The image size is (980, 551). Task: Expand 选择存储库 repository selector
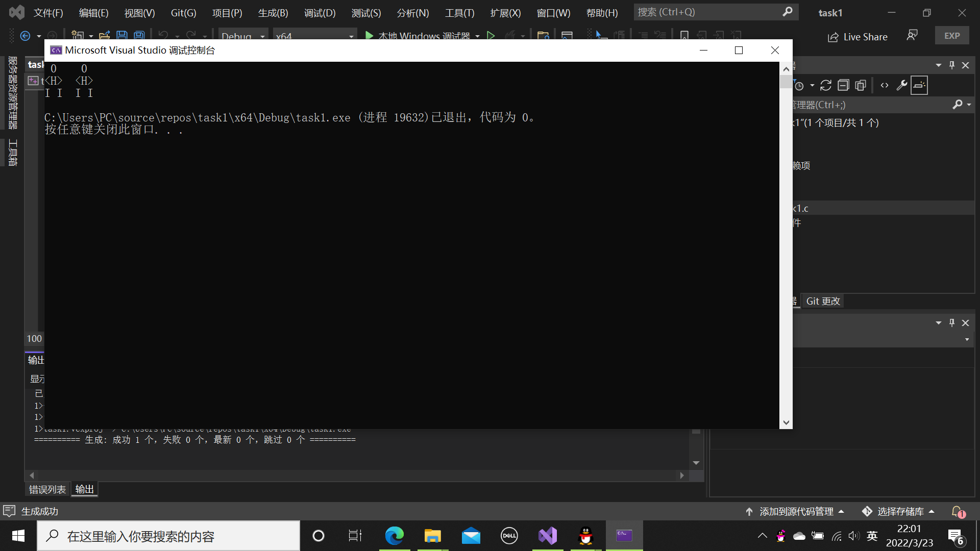point(898,511)
